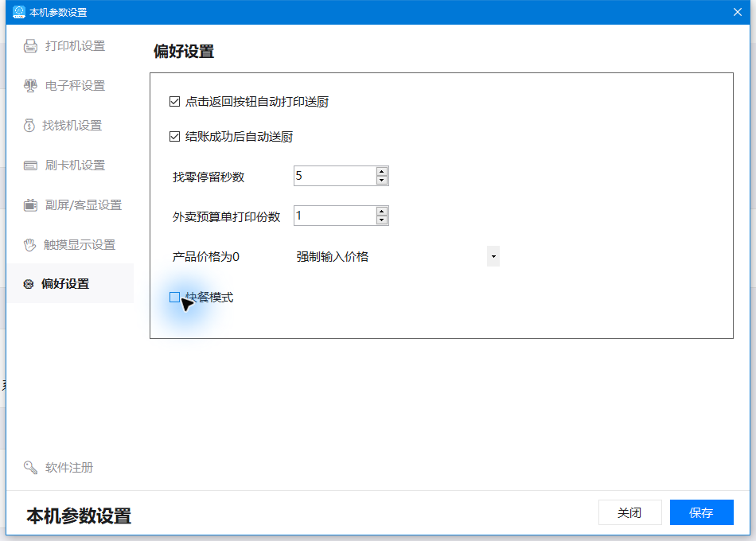Click the 外卖预算单打印份数 value field
756x541 pixels.
(335, 216)
